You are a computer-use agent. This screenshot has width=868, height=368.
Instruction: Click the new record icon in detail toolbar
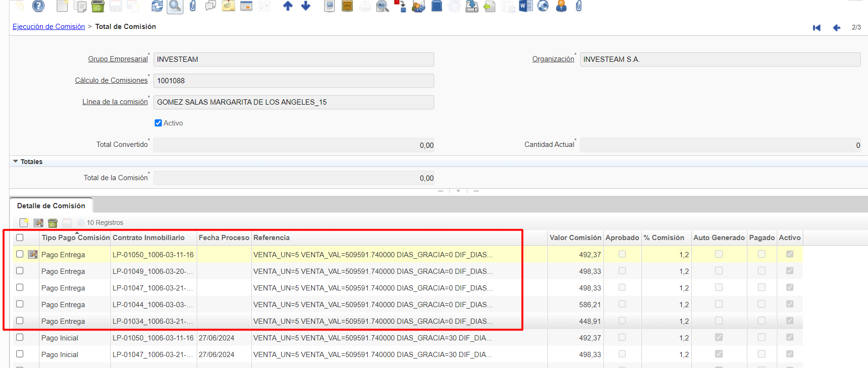point(24,223)
